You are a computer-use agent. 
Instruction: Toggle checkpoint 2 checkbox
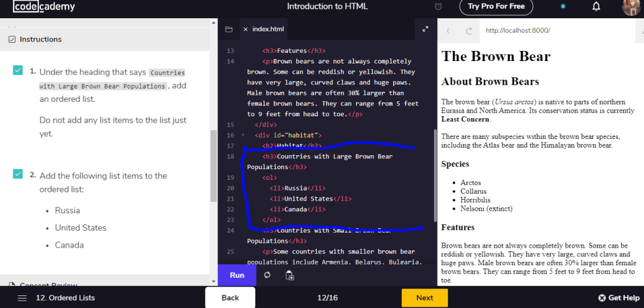(18, 174)
